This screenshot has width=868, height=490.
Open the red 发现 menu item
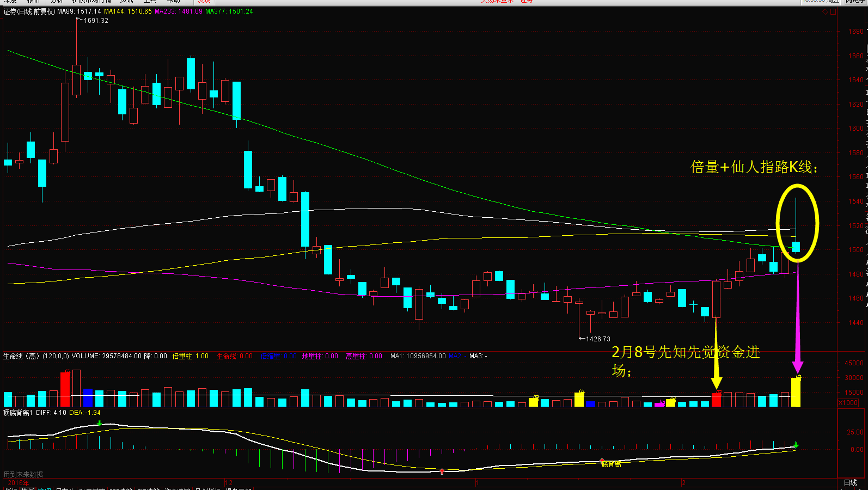(204, 2)
